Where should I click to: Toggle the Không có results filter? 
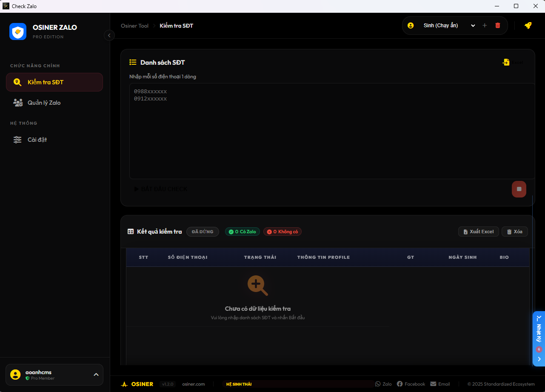point(282,232)
